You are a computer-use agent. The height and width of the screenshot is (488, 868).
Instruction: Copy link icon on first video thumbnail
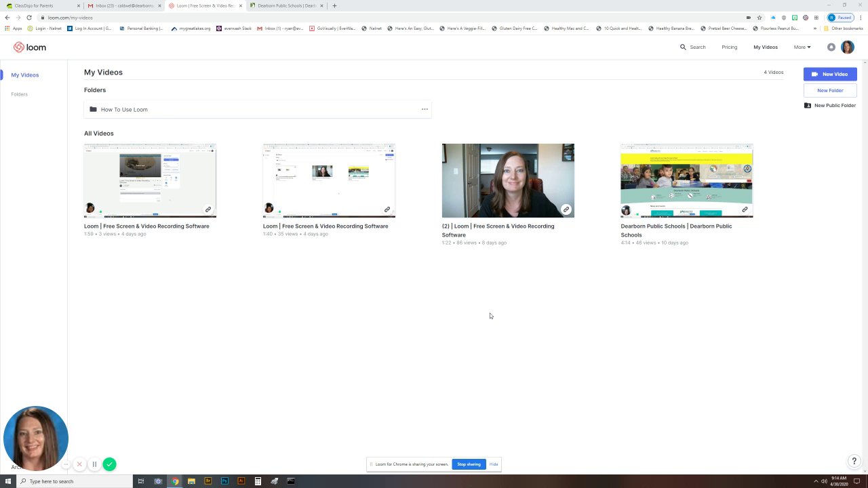(208, 209)
